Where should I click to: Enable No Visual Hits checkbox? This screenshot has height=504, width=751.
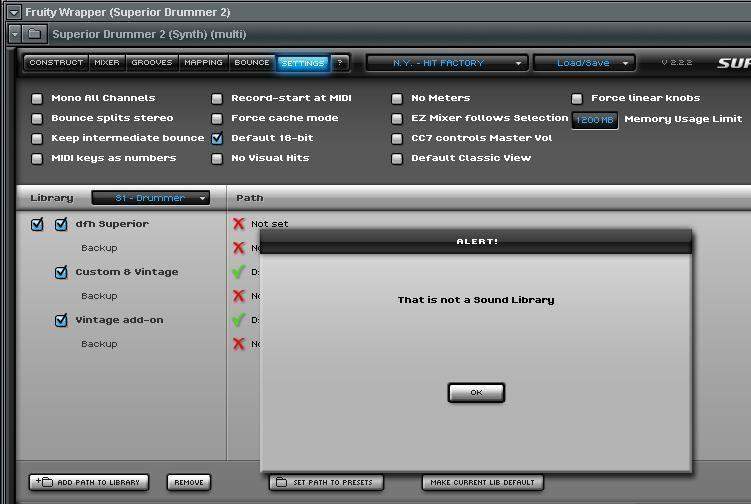tap(217, 159)
